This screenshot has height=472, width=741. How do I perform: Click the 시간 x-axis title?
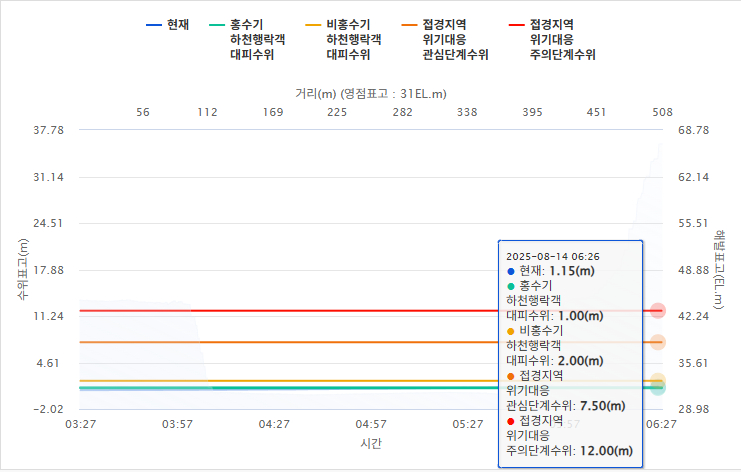pyautogui.click(x=369, y=442)
